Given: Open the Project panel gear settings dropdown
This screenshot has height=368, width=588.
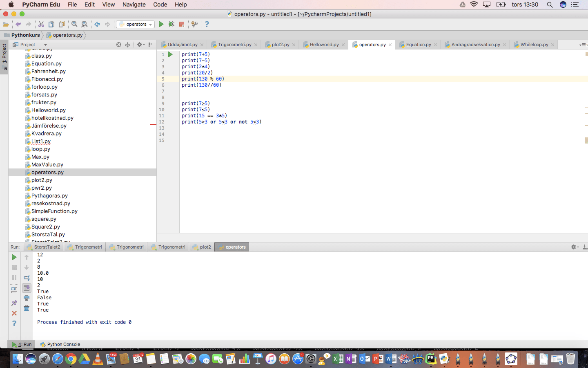Looking at the screenshot, I should tap(140, 45).
